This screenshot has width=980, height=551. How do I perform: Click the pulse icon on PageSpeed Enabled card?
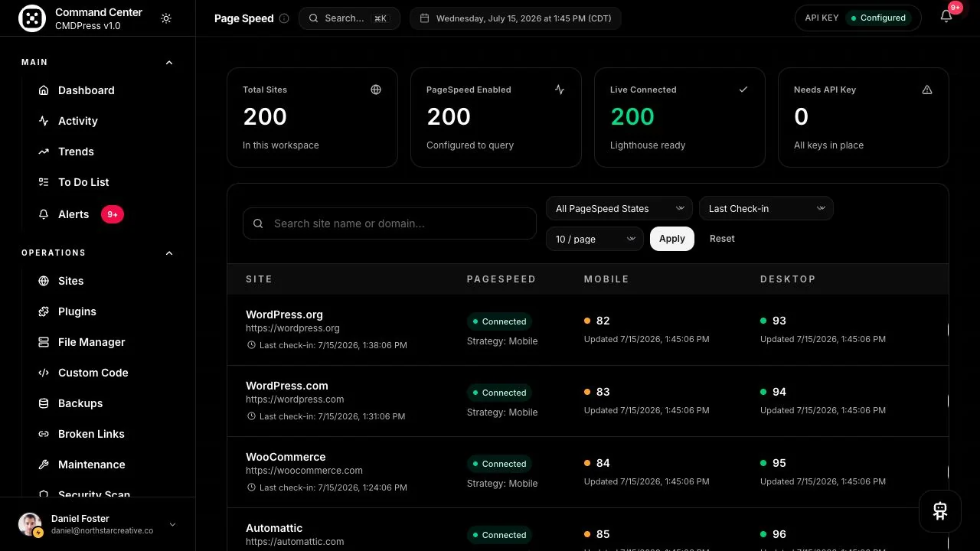tap(560, 90)
